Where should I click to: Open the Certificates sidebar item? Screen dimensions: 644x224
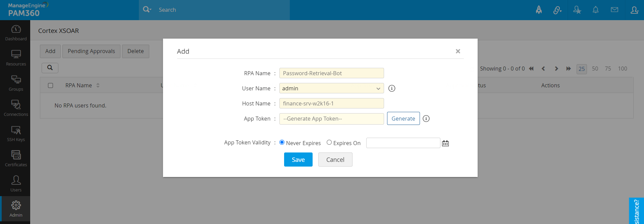(16, 159)
